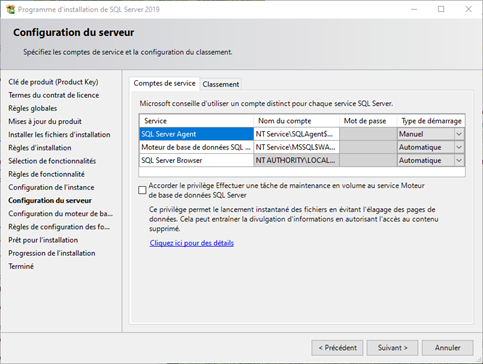Select the SQL Server Browser service row

pyautogui.click(x=196, y=160)
